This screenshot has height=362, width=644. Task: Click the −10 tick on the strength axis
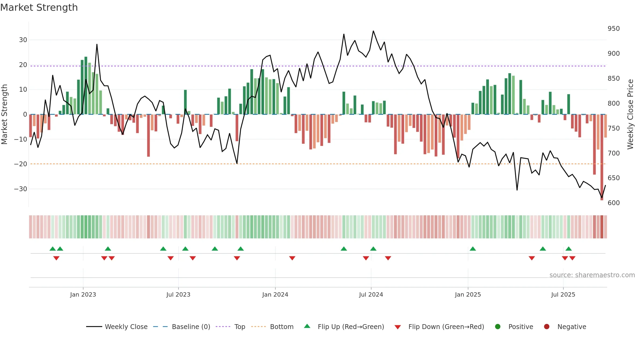pos(21,139)
